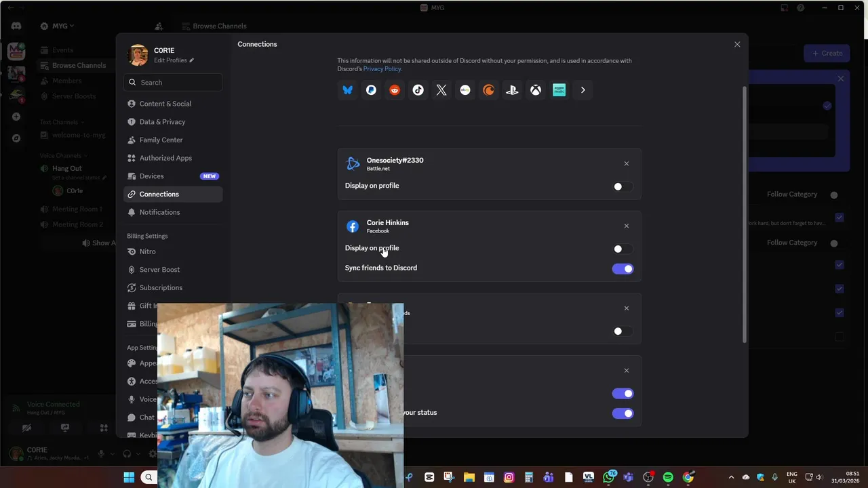This screenshot has height=488, width=868.
Task: Show more connection services with the arrow
Action: pos(583,90)
